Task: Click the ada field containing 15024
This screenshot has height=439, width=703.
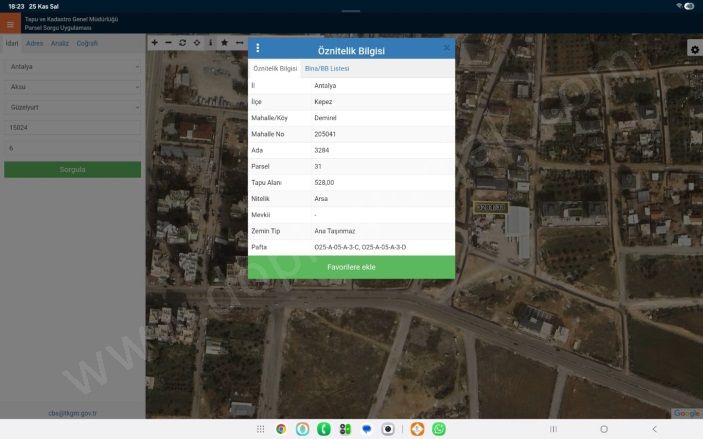Action: (x=72, y=128)
